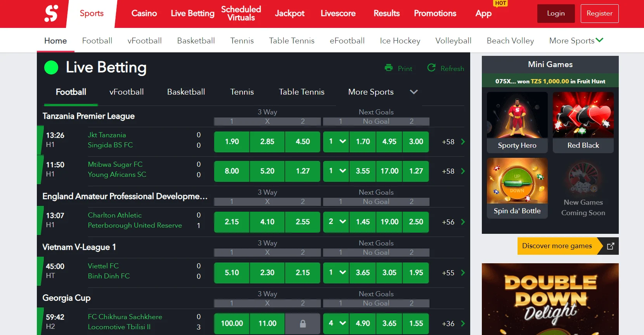
Task: Expand the More Sports menu in top navigation
Action: tap(576, 40)
